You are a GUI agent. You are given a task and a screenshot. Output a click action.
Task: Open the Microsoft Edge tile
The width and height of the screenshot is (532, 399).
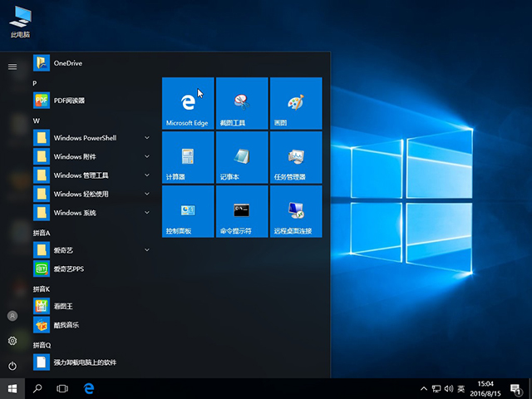pyautogui.click(x=188, y=103)
